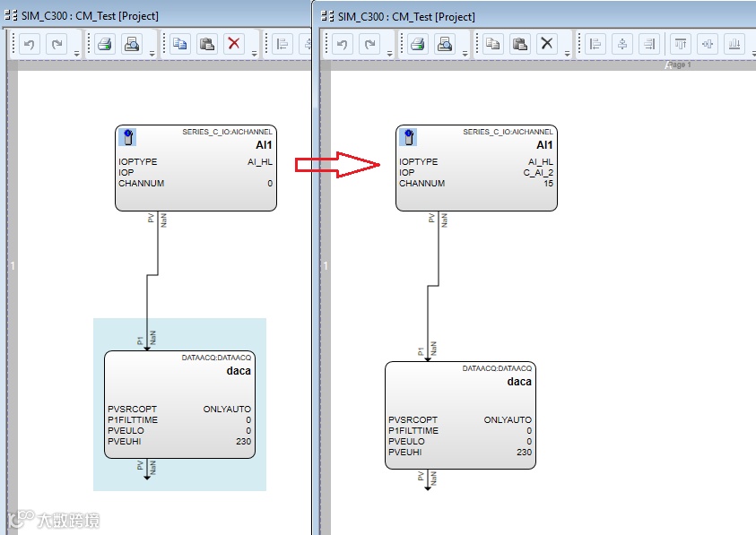Click AI_HL IOPTYPE value in right window
Screen dimensions: 756x535
pyautogui.click(x=541, y=162)
